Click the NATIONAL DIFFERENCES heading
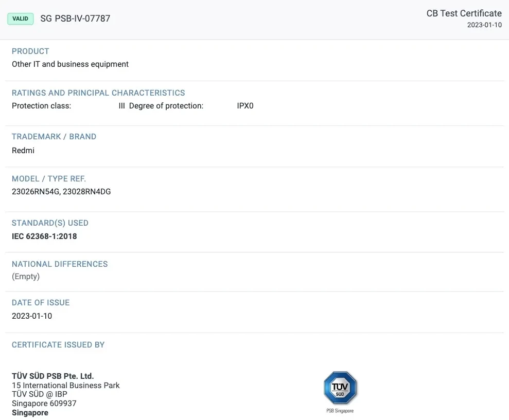The width and height of the screenshot is (509, 420). (60, 264)
